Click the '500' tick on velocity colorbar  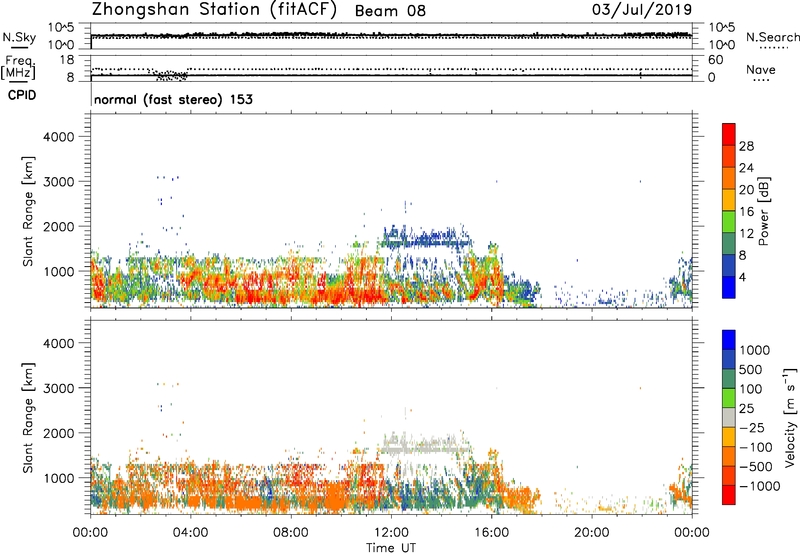[x=751, y=370]
